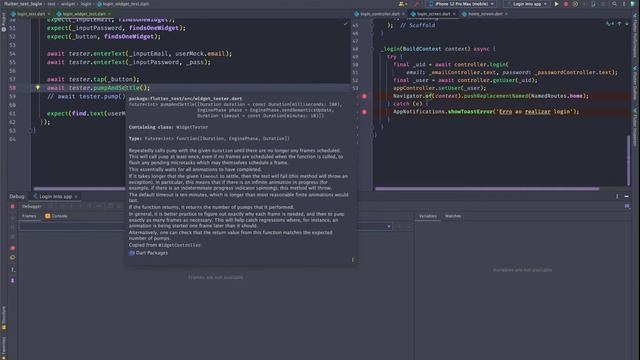The image size is (640, 360).
Task: Open the Watches tab
Action: tap(453, 216)
